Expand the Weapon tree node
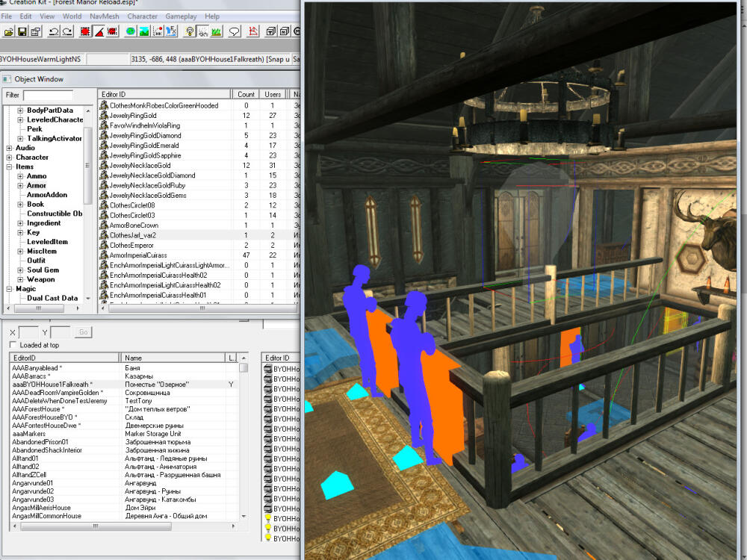This screenshot has width=747, height=560. click(x=20, y=279)
